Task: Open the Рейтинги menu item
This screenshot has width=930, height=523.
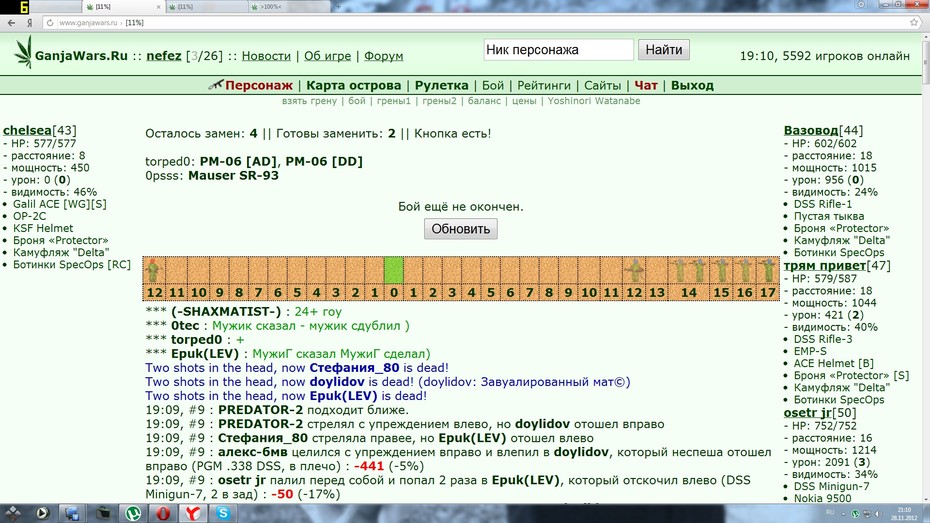Action: point(544,85)
